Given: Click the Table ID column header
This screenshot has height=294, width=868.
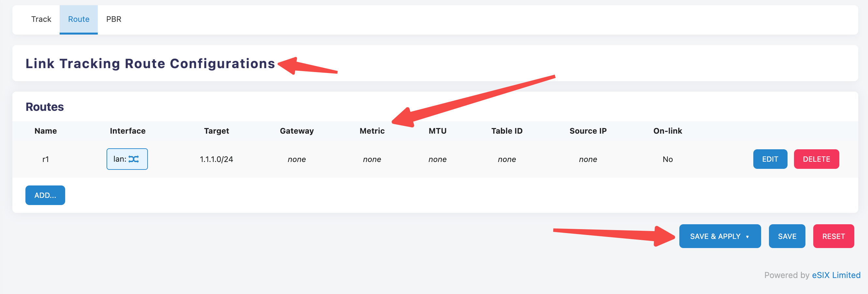Looking at the screenshot, I should click(x=506, y=131).
